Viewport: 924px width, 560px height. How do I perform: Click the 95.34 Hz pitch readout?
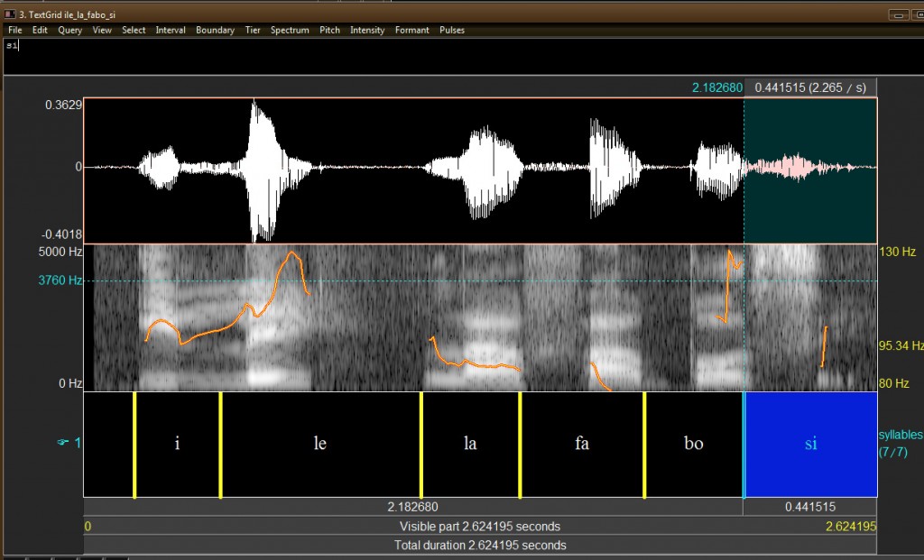pyautogui.click(x=901, y=345)
